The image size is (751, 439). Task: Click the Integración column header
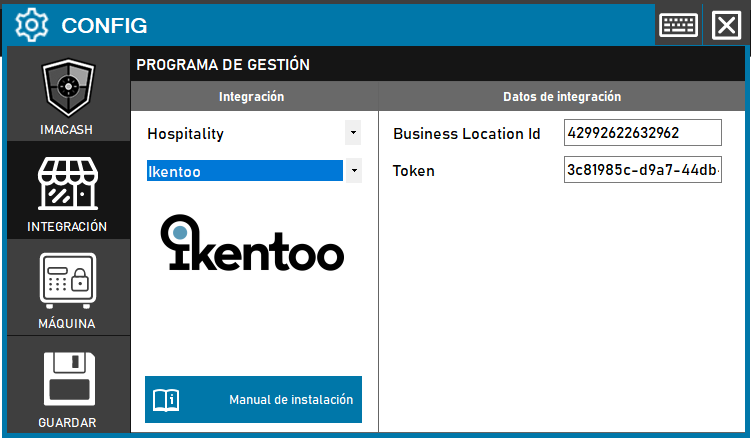click(252, 97)
